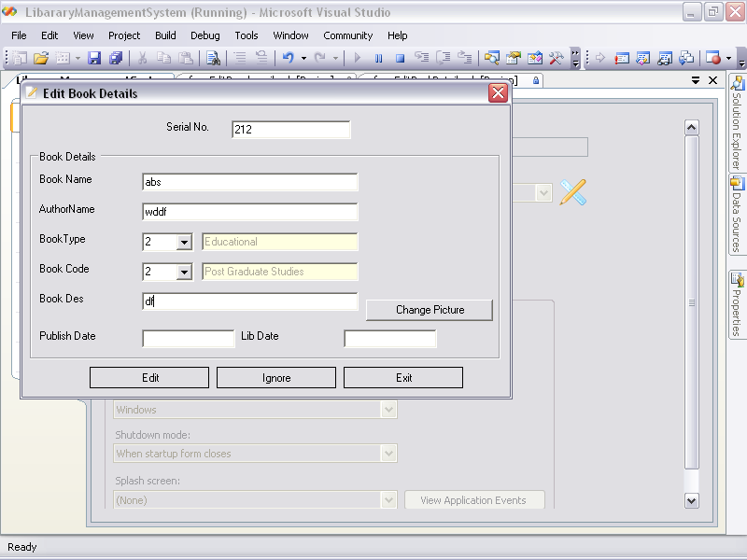This screenshot has height=560, width=747.
Task: Expand the Book Code combo box
Action: point(184,273)
